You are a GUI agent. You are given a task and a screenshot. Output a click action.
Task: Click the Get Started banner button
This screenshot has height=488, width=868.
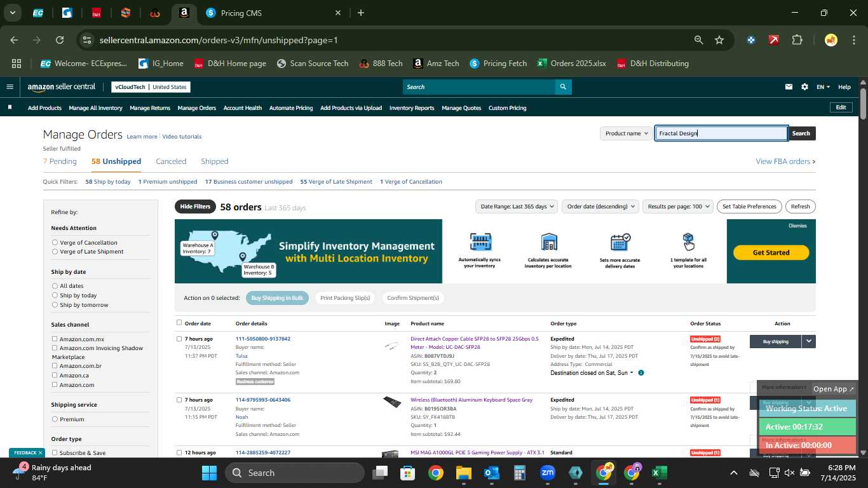point(771,252)
